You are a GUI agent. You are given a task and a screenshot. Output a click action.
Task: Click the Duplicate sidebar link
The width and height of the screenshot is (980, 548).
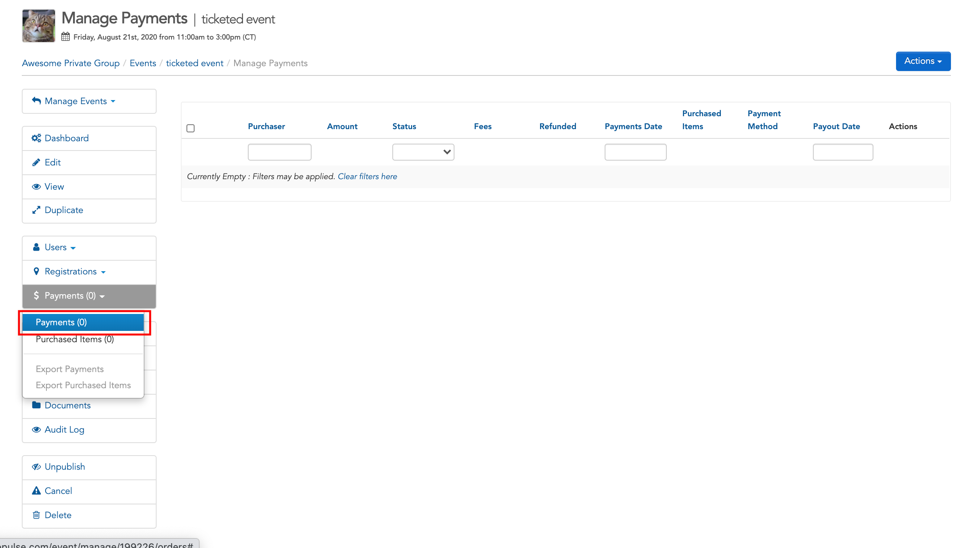pos(89,211)
